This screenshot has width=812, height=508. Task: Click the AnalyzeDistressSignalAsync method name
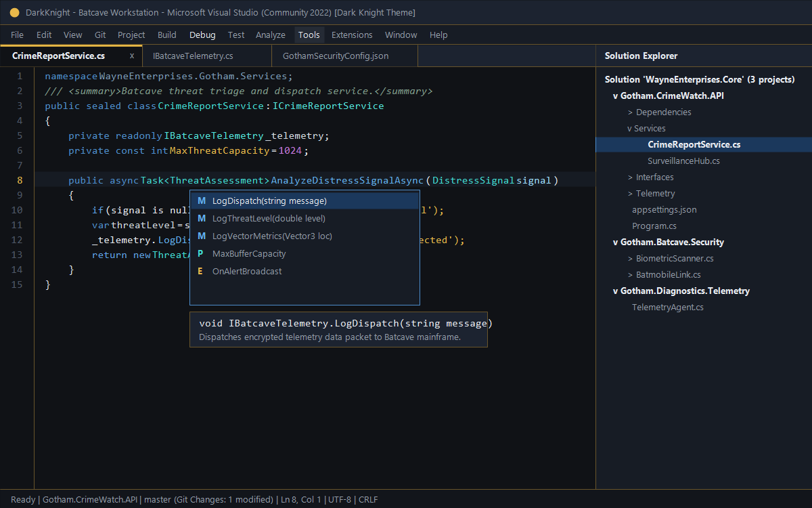(347, 180)
